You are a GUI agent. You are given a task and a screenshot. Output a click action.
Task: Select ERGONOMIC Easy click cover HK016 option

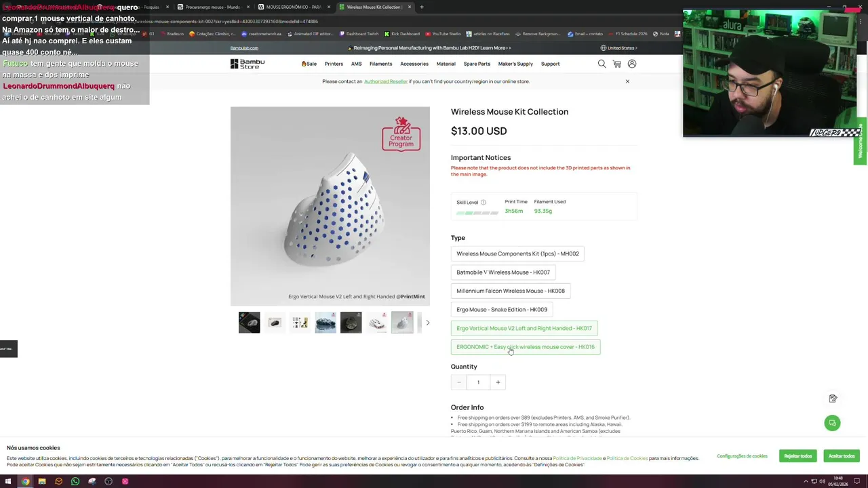click(x=526, y=347)
